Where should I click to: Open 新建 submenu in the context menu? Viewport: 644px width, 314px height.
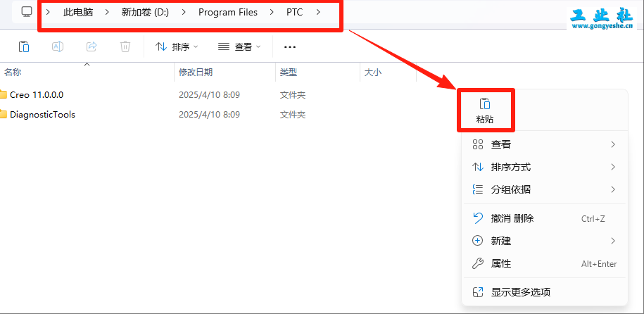tap(545, 241)
